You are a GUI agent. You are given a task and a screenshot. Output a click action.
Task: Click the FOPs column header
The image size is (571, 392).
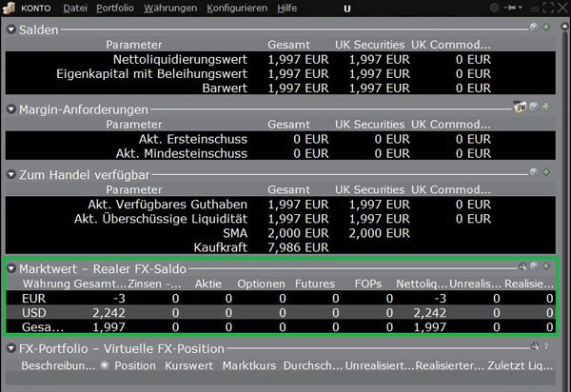click(x=368, y=284)
